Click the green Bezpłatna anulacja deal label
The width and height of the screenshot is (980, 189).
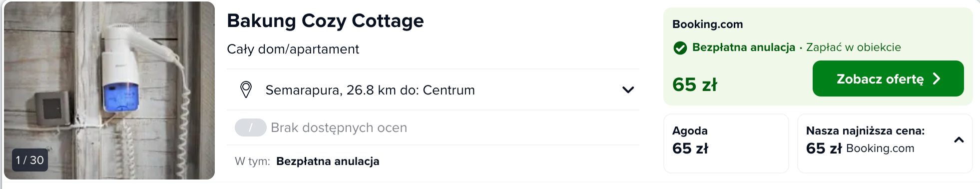pos(743,47)
